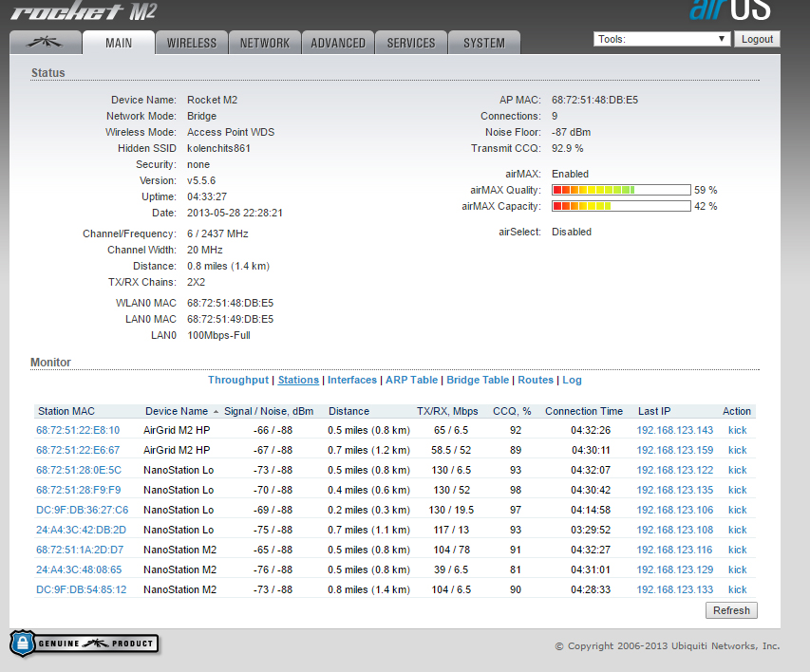Kick station with IP 192.168.123.116
The width and height of the screenshot is (810, 672).
point(737,551)
